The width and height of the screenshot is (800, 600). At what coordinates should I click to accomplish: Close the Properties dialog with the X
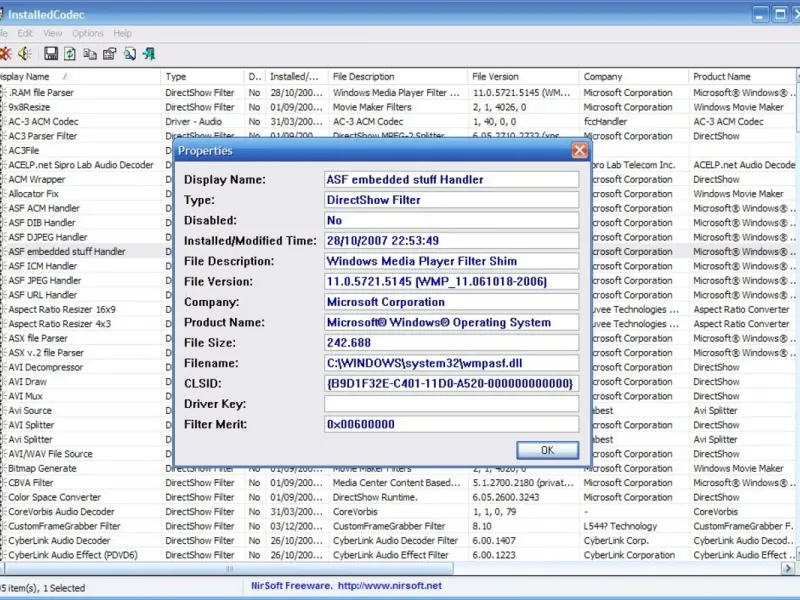tap(579, 151)
